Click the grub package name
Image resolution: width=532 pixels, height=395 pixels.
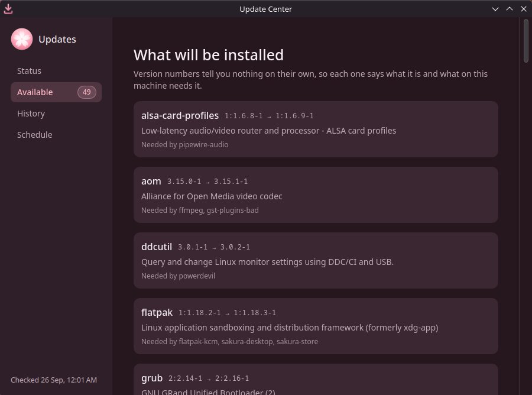pos(152,378)
